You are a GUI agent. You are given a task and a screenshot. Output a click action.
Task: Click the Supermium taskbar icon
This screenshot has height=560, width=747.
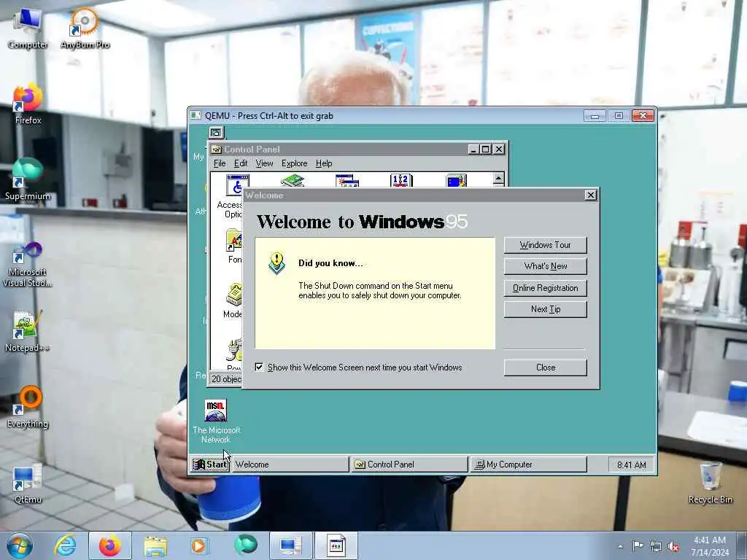[x=246, y=545]
